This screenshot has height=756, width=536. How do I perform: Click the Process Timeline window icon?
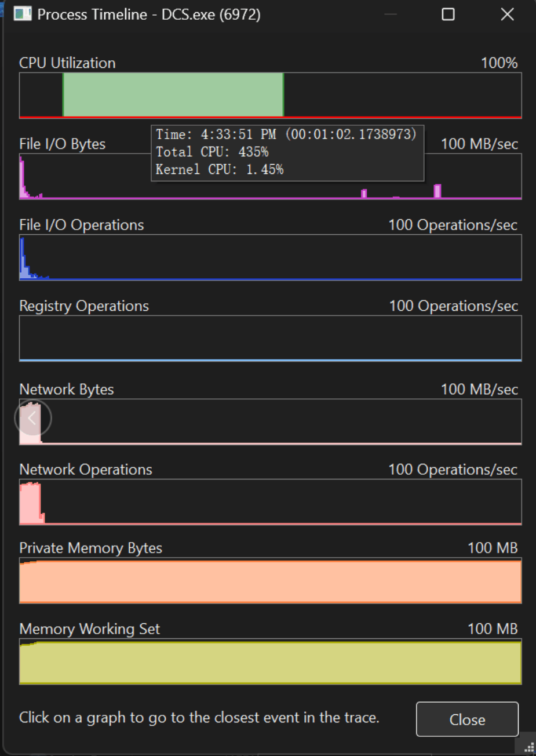click(23, 14)
